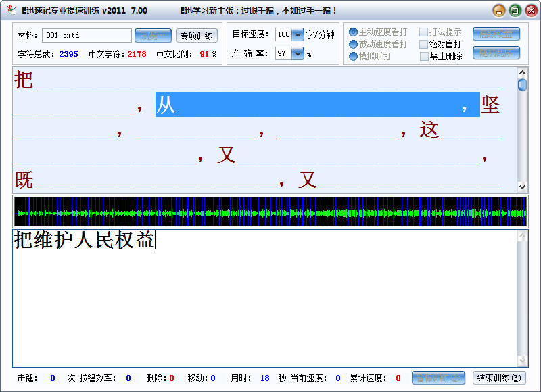The width and height of the screenshot is (541, 392).
Task: Click the 材料 file name field showing 001.extd
Action: (87, 35)
